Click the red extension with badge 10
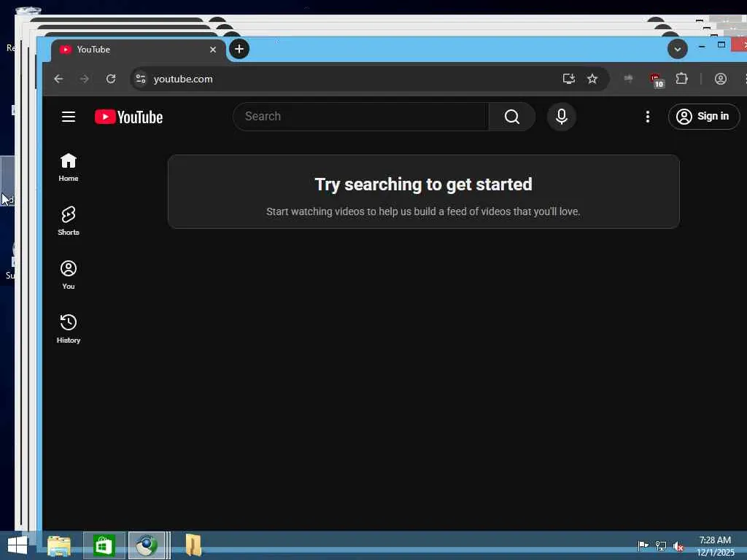 [657, 80]
